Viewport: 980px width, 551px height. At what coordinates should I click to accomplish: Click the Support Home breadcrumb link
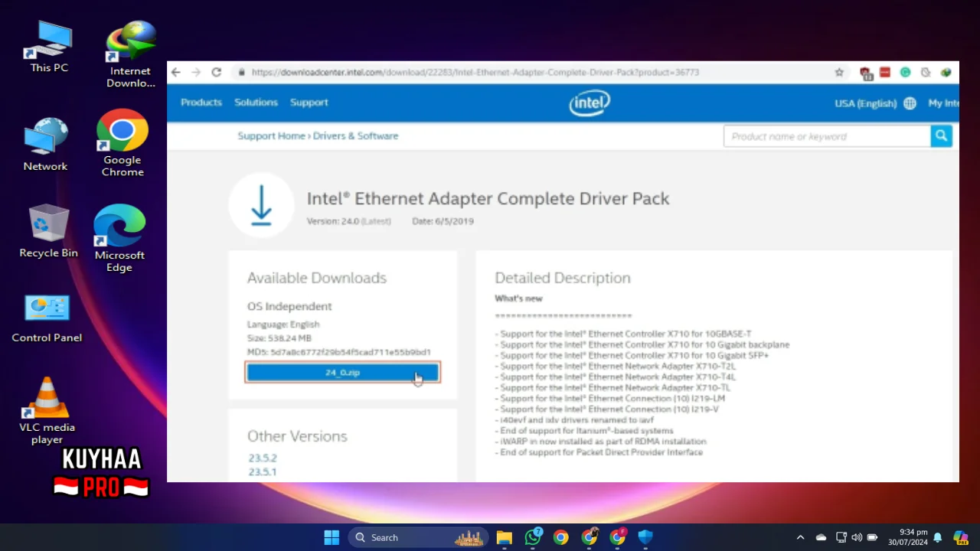[271, 135]
